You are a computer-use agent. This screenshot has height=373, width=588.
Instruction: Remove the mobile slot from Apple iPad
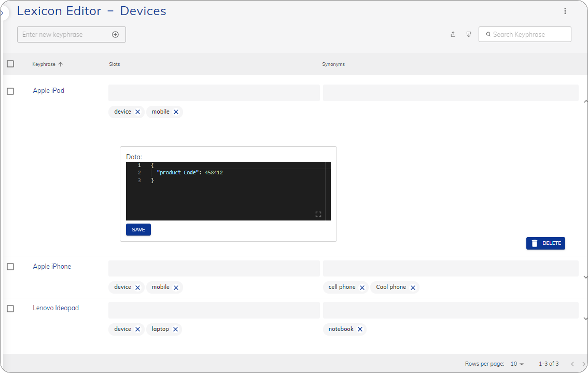pyautogui.click(x=176, y=112)
